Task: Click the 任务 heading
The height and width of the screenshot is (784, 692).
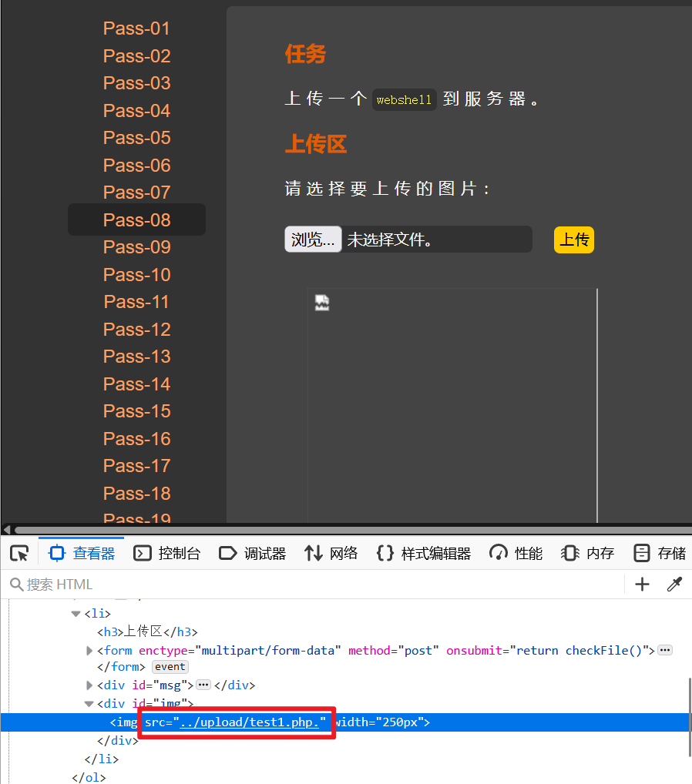Action: click(x=305, y=53)
